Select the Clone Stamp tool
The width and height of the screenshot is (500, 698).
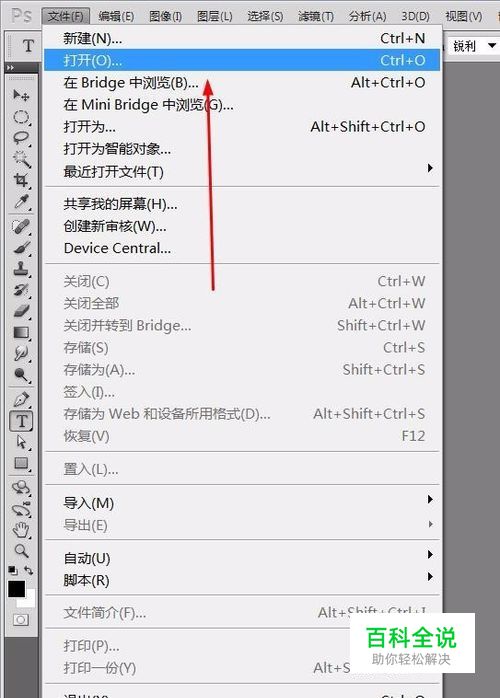pos(20,268)
